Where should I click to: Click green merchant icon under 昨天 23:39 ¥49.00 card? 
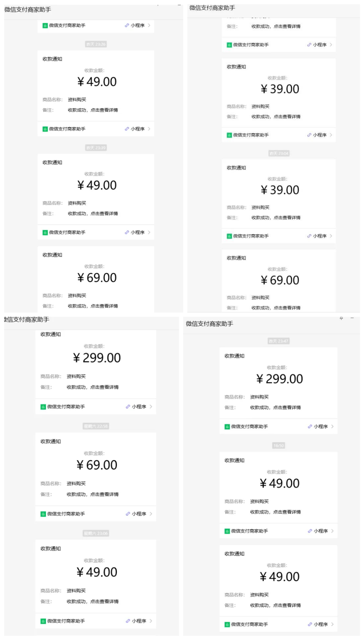point(45,233)
